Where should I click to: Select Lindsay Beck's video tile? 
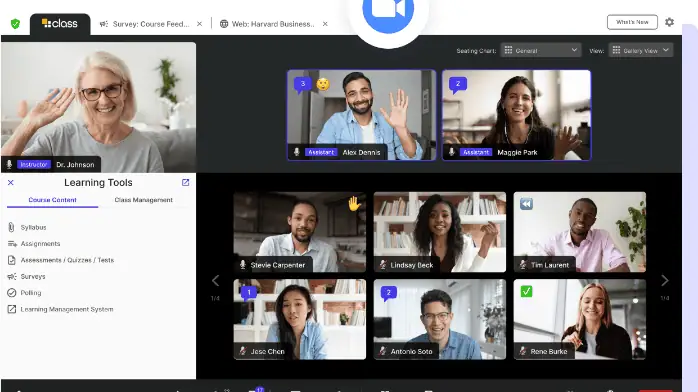pos(439,232)
